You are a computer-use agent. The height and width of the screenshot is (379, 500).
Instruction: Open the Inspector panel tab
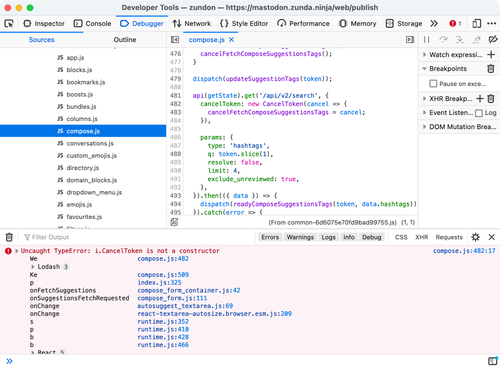44,24
